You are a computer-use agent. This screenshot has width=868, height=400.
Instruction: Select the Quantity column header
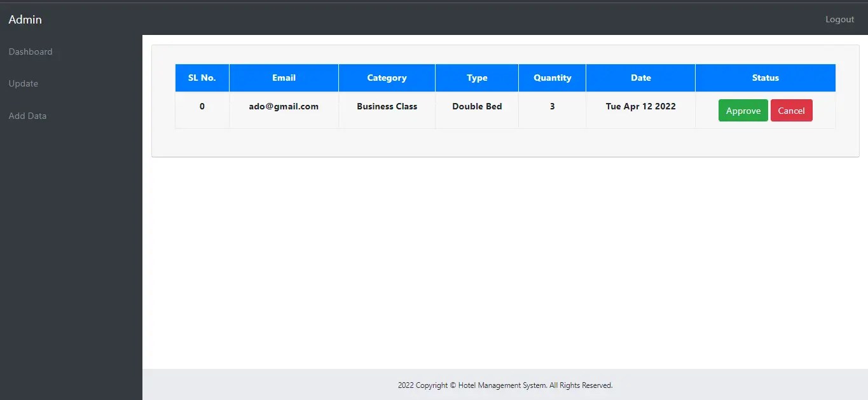[x=552, y=78]
